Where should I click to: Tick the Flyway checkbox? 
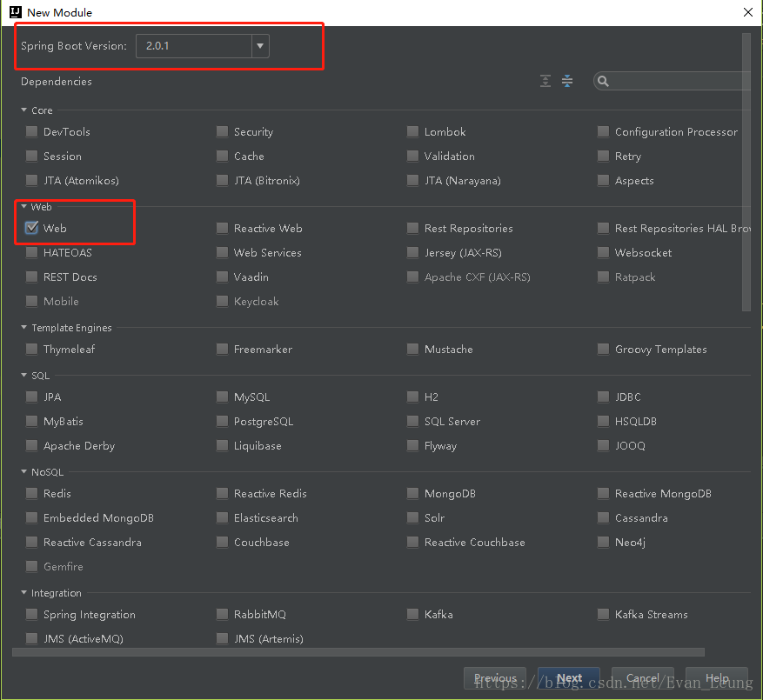412,445
